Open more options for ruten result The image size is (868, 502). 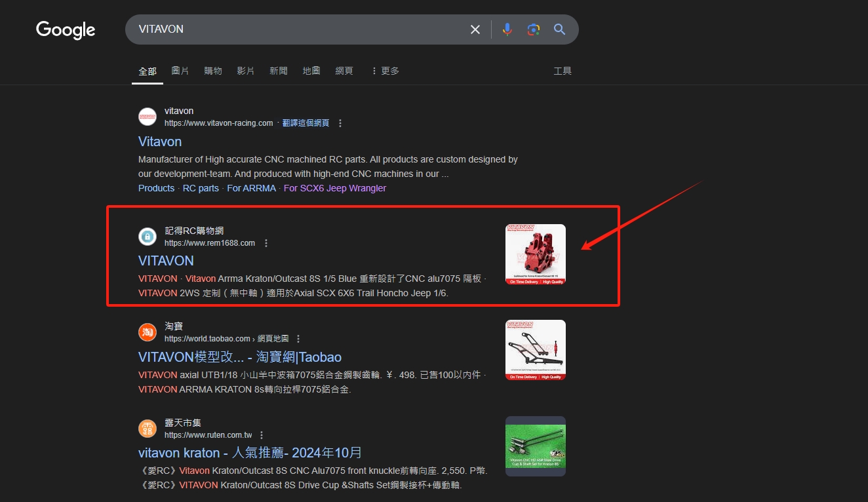262,435
